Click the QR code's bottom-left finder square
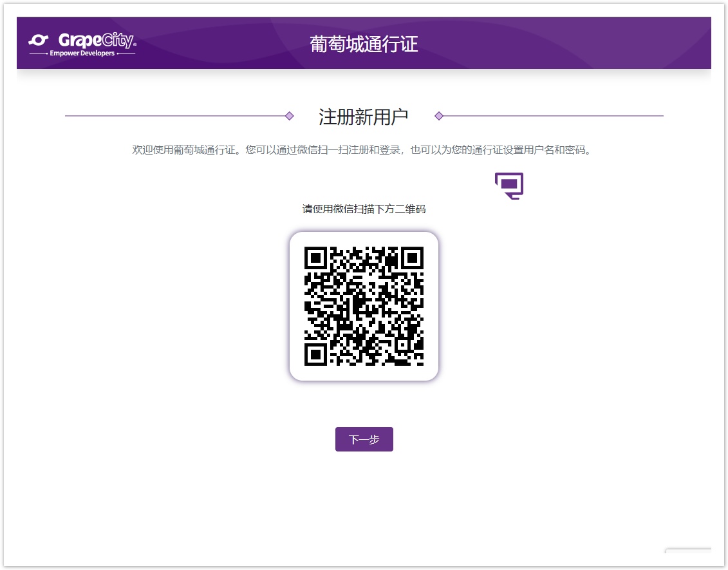This screenshot has height=570, width=728. click(x=315, y=354)
